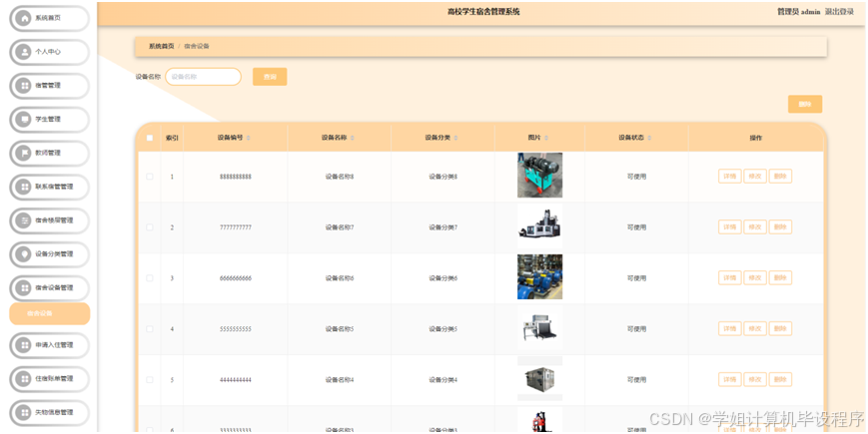The width and height of the screenshot is (868, 434).
Task: Click the grid icon beside 宿管管理
Action: (x=23, y=86)
